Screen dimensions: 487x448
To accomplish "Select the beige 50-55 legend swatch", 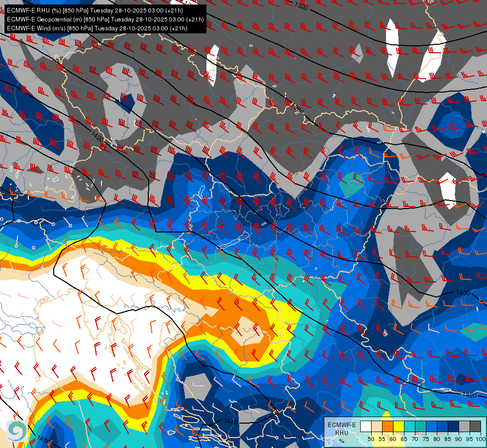I will pos(377,426).
